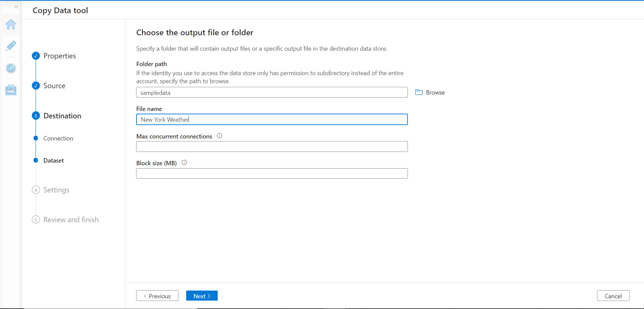Open the Connection sub-step
The width and height of the screenshot is (644, 309).
click(58, 138)
